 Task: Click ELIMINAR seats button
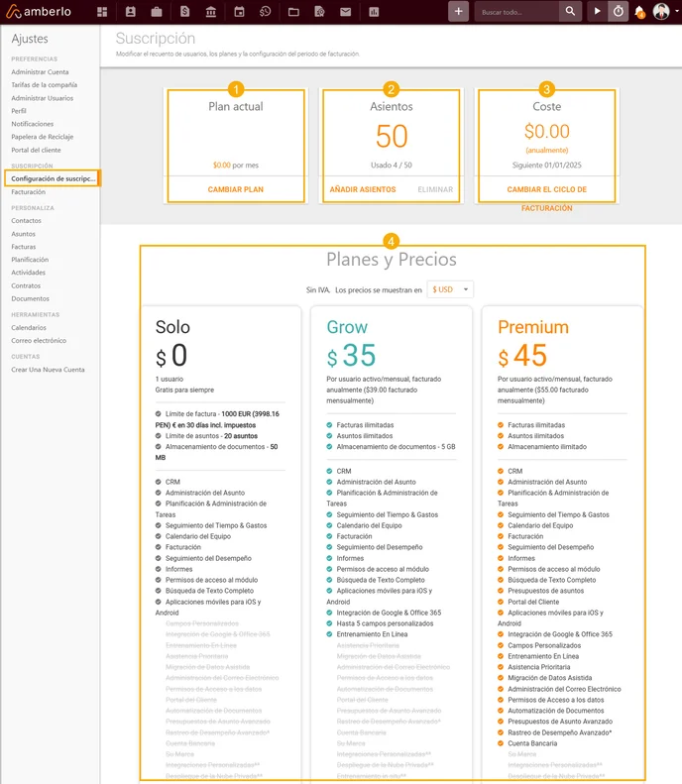[x=435, y=189]
